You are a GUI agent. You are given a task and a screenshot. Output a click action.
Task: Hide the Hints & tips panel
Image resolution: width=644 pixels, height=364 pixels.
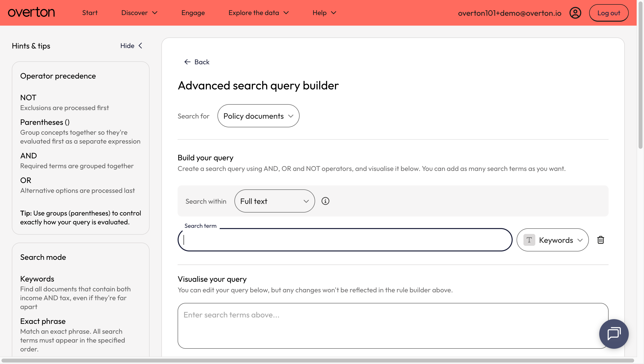[x=131, y=46]
